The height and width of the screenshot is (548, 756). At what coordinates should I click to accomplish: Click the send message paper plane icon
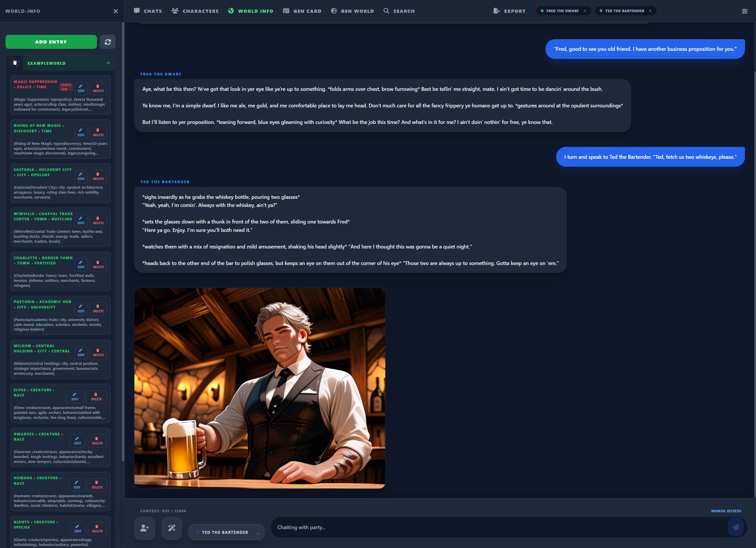(x=735, y=527)
